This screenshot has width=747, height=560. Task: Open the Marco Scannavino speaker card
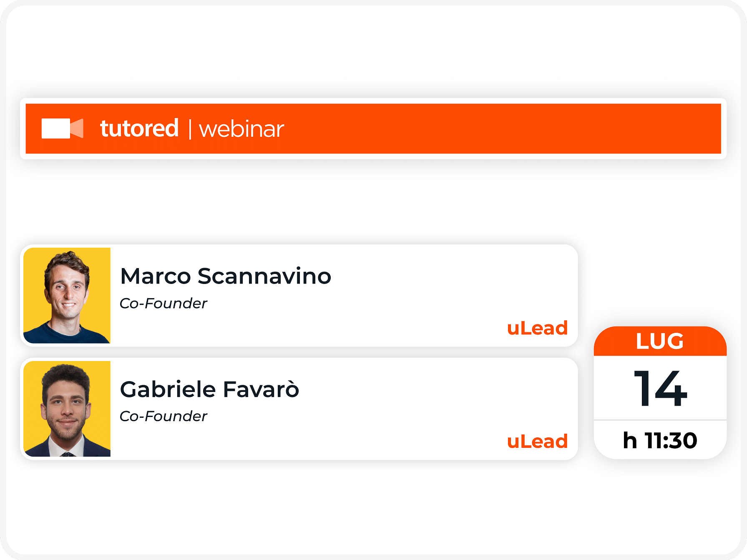(x=299, y=296)
